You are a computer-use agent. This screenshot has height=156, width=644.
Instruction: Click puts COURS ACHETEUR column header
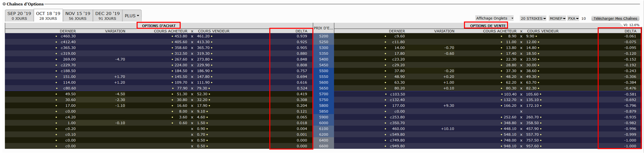(500, 31)
